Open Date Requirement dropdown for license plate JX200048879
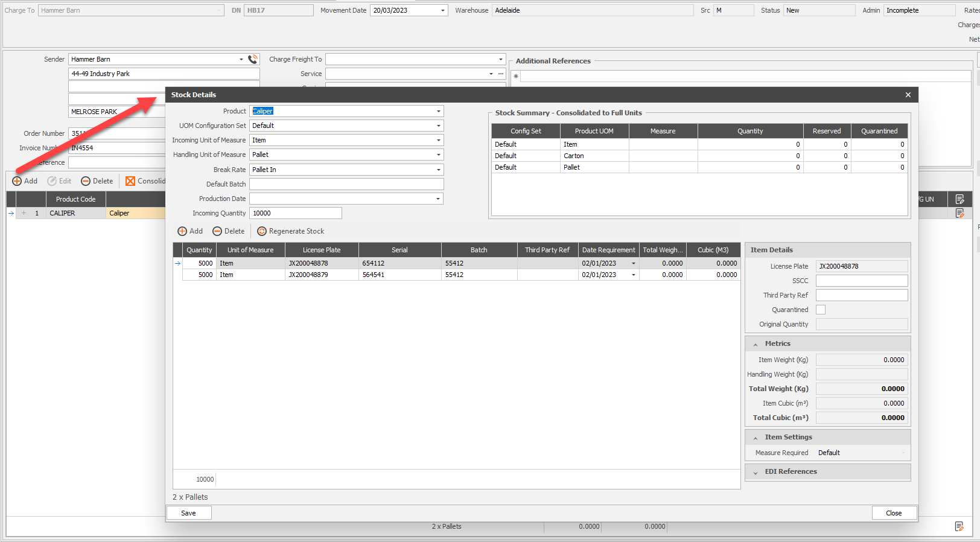980x542 pixels. click(634, 275)
